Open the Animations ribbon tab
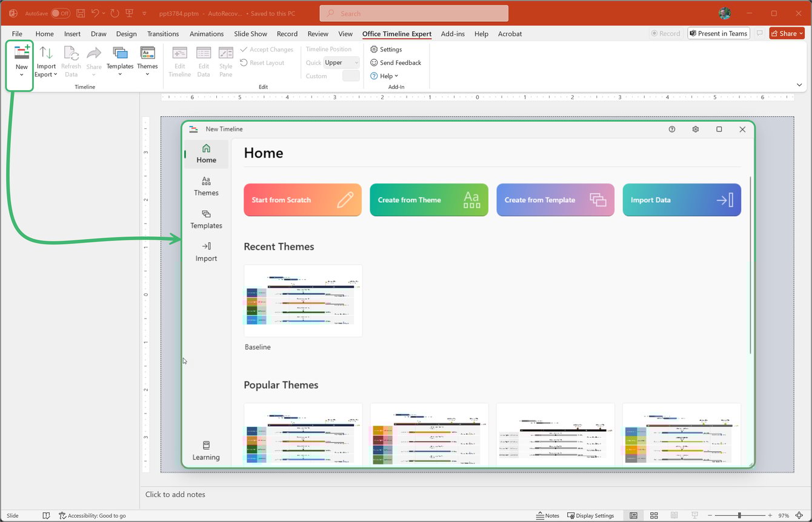The width and height of the screenshot is (812, 522). 207,34
